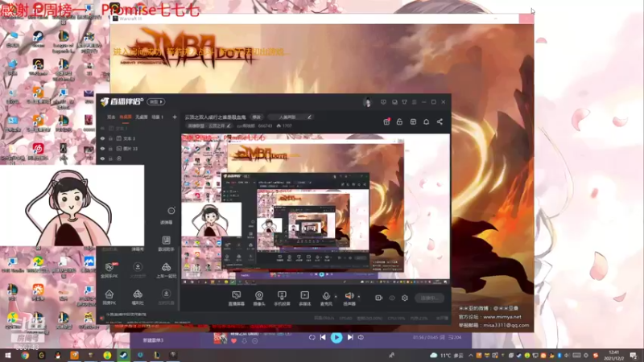Screen dimensions: 644x362
Task: Open Steam from the taskbar
Action: point(123,356)
